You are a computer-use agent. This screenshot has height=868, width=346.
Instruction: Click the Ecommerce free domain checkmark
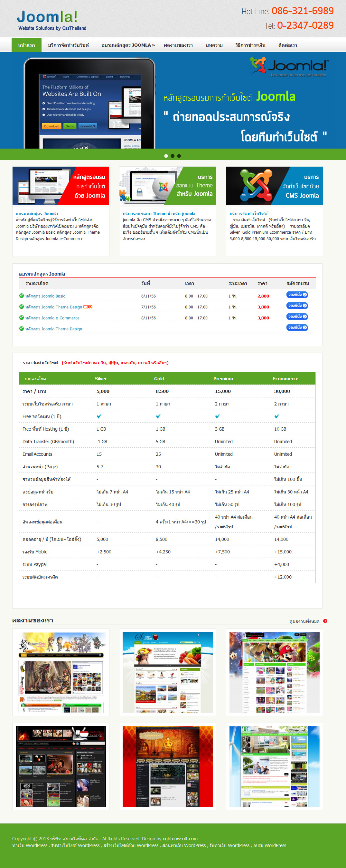[x=277, y=416]
